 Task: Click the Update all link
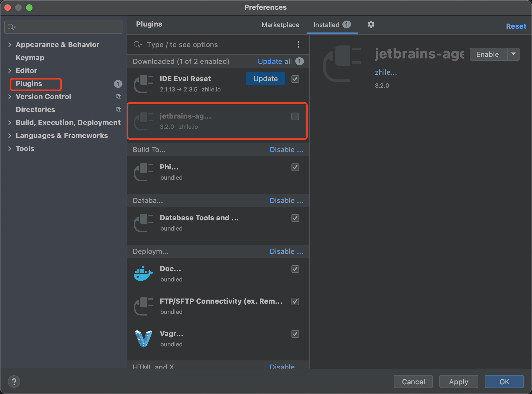(275, 61)
